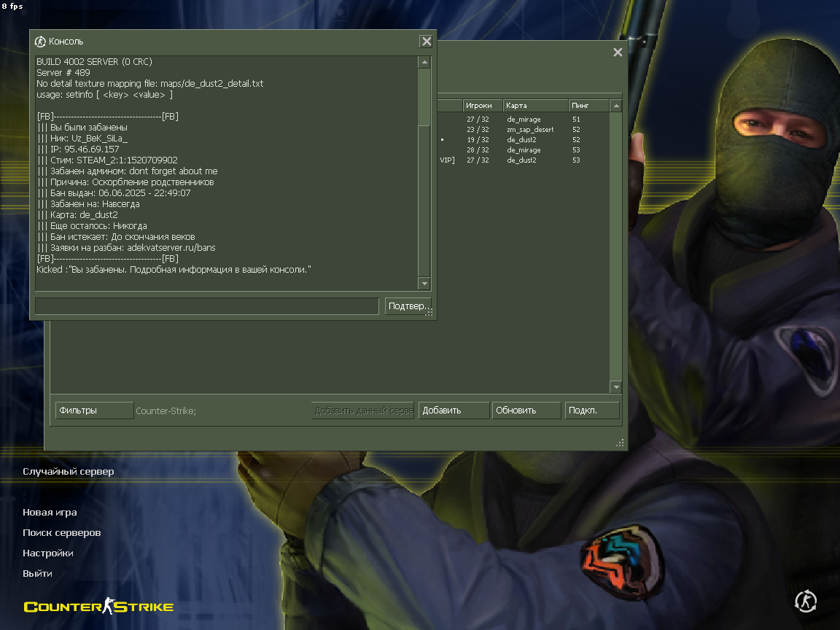Image resolution: width=840 pixels, height=630 pixels.
Task: Select the zm_sap_desert server row
Action: 524,130
